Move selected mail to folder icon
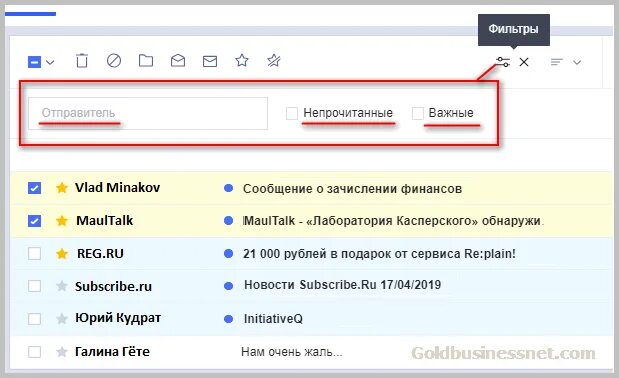Screen dimensions: 619x378 (x=146, y=61)
